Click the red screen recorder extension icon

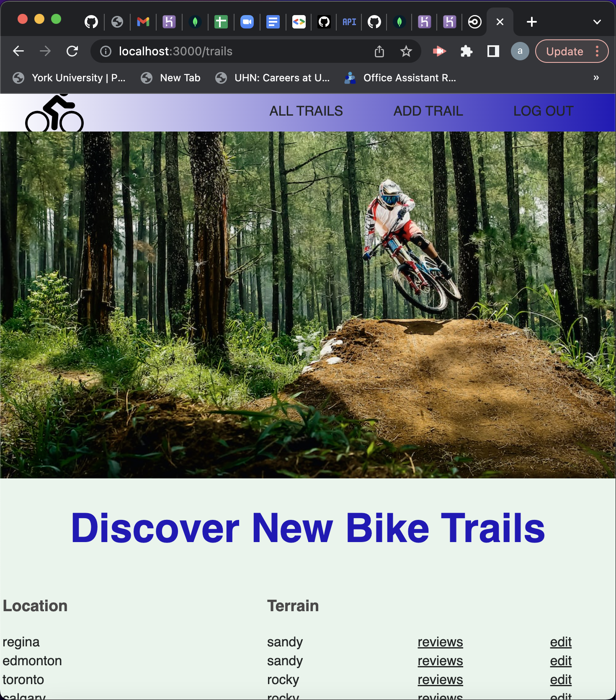click(439, 51)
